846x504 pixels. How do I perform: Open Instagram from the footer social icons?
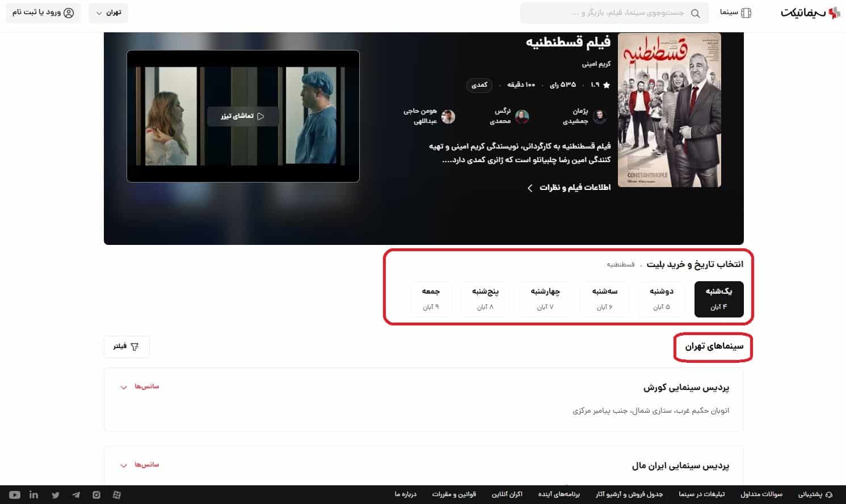point(96,494)
